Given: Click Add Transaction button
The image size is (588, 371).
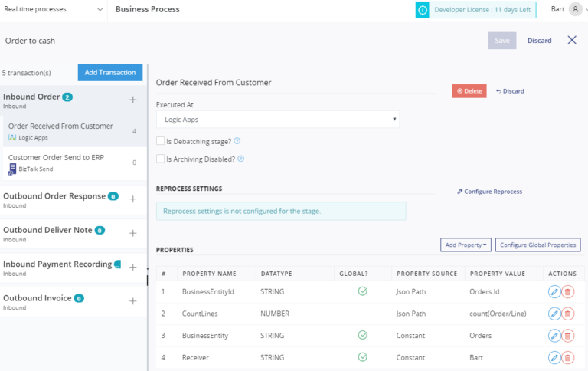Looking at the screenshot, I should click(110, 72).
